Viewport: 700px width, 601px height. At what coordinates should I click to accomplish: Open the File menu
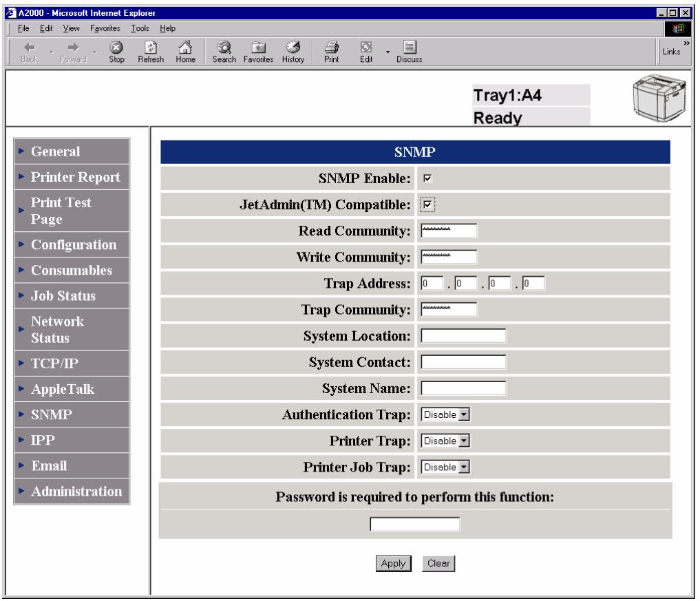23,28
